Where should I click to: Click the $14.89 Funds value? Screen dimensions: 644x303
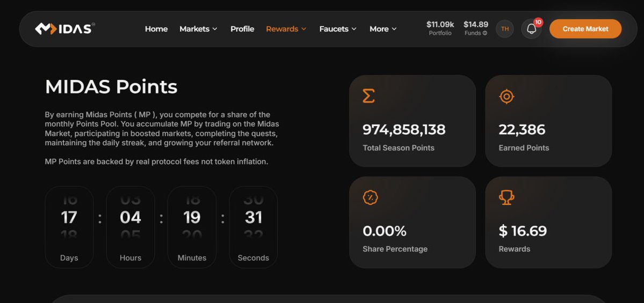(475, 24)
